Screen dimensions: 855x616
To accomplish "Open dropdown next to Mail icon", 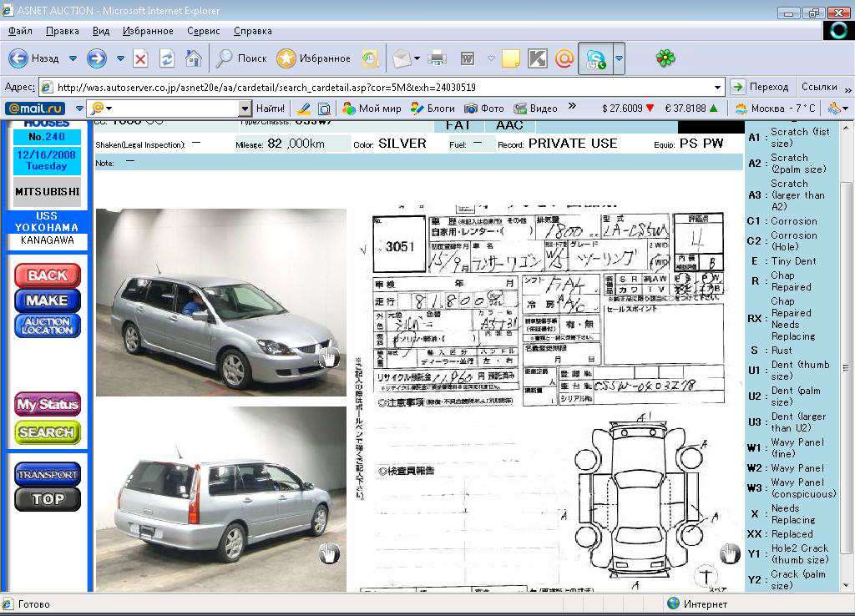I will pos(417,58).
